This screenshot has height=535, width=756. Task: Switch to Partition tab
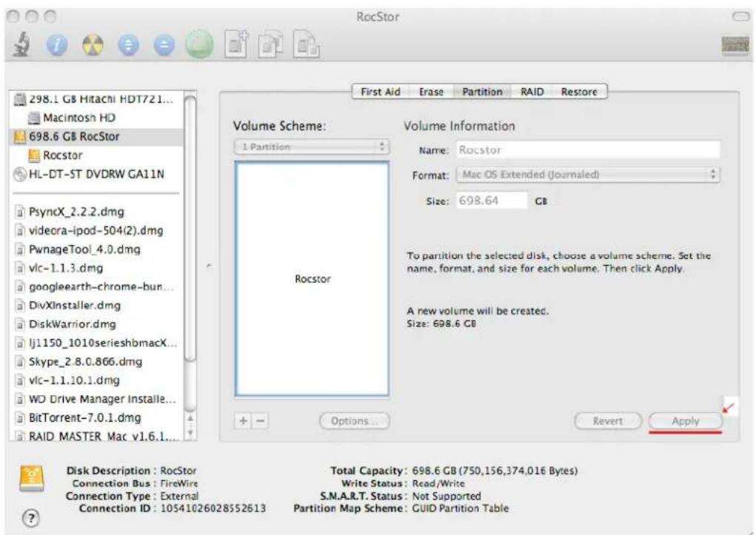[x=482, y=92]
